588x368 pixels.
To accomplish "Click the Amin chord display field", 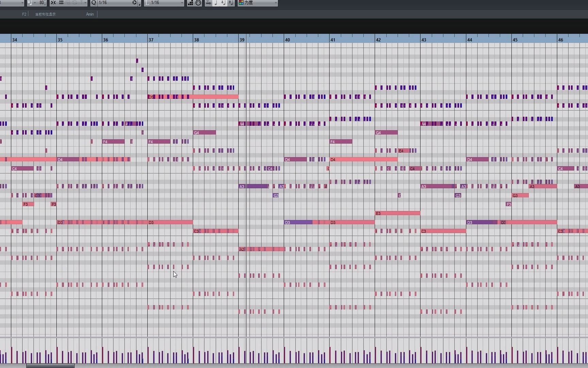I will (90, 14).
